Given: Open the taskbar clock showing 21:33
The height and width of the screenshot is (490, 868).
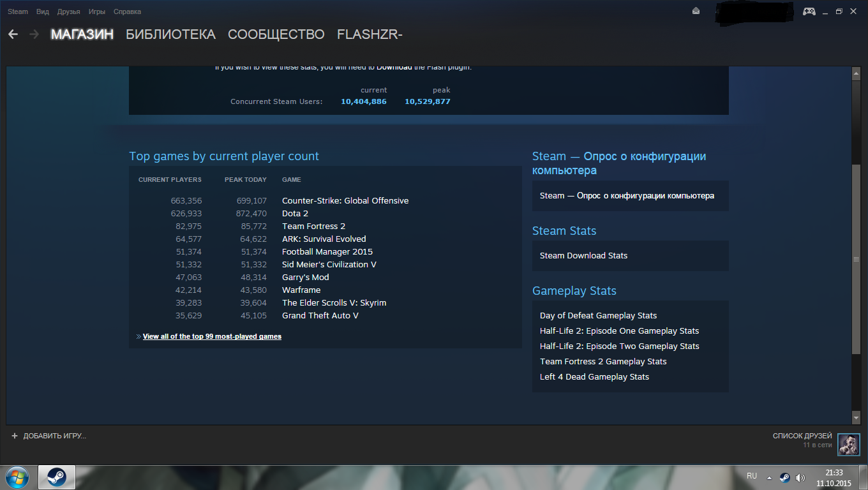Looking at the screenshot, I should coord(834,478).
